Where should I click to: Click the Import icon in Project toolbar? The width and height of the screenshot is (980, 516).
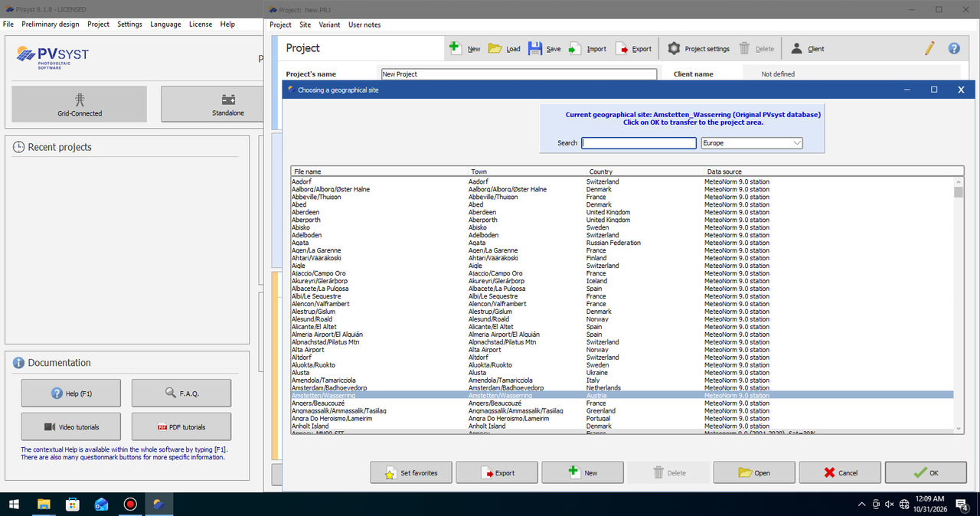(x=575, y=48)
